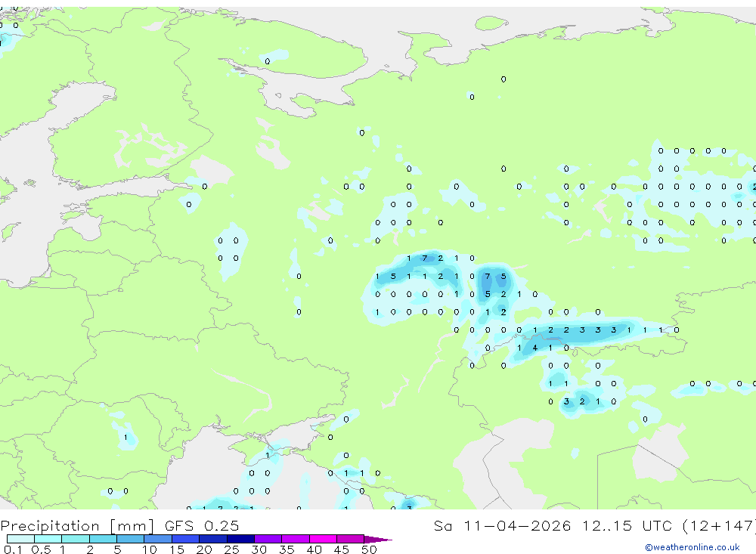Click the '0.5' legend scale label
The width and height of the screenshot is (756, 554).
click(41, 549)
